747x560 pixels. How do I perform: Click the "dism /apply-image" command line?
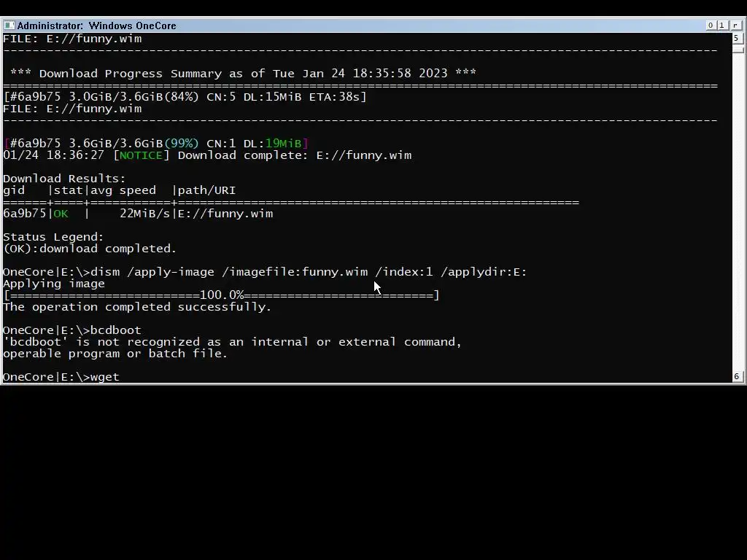[265, 272]
